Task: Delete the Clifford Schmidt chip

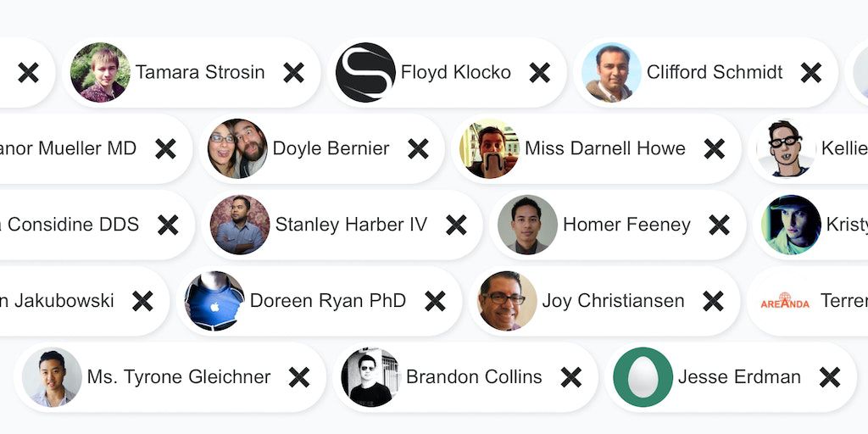Action: (811, 73)
